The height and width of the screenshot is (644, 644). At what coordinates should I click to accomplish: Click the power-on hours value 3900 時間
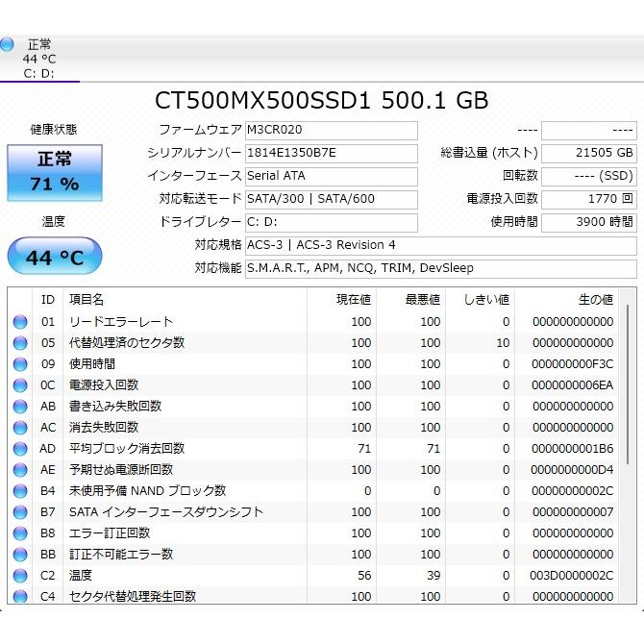pos(589,222)
